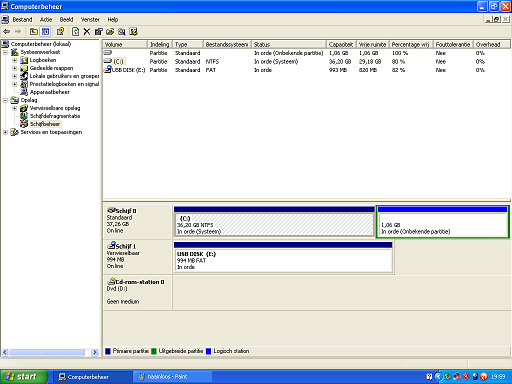Click the Start button

coord(23,377)
